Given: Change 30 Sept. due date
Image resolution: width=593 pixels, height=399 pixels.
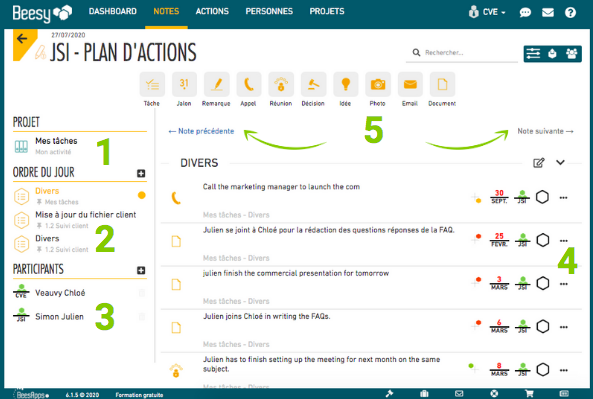Looking at the screenshot, I should click(499, 197).
